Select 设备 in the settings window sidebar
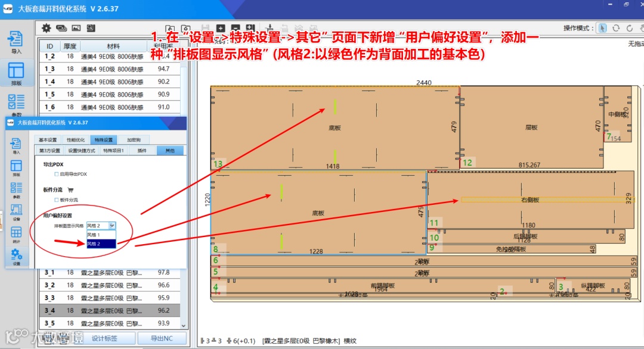644x349 pixels. [16, 213]
